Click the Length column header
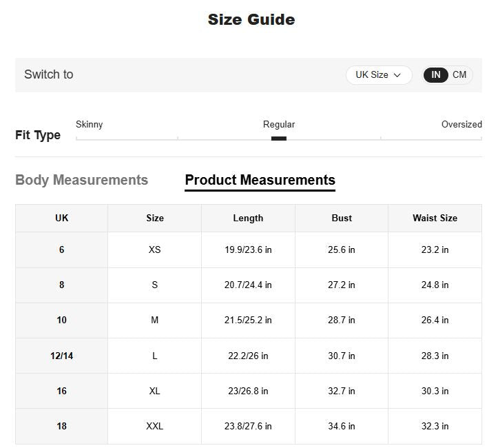The image size is (498, 448). 248,218
